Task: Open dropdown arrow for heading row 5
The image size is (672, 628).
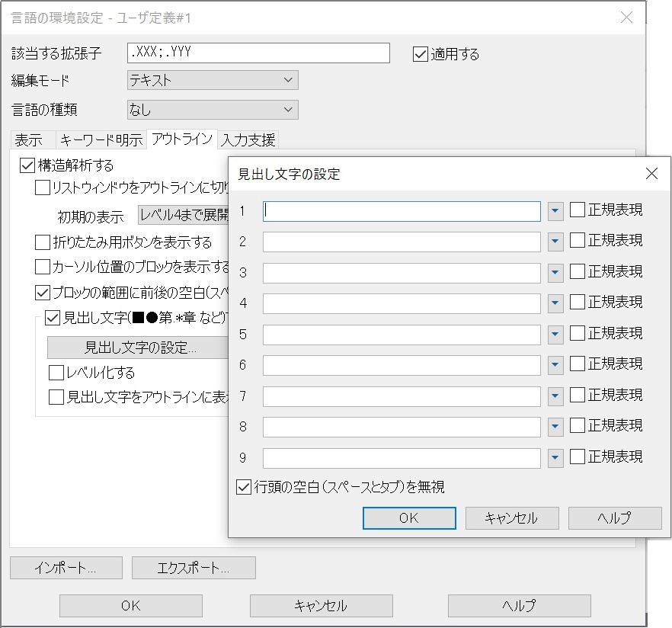Action: [x=555, y=335]
